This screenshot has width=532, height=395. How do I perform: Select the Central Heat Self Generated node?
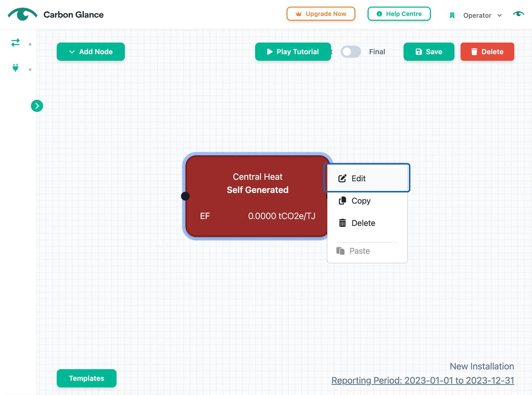click(x=257, y=196)
